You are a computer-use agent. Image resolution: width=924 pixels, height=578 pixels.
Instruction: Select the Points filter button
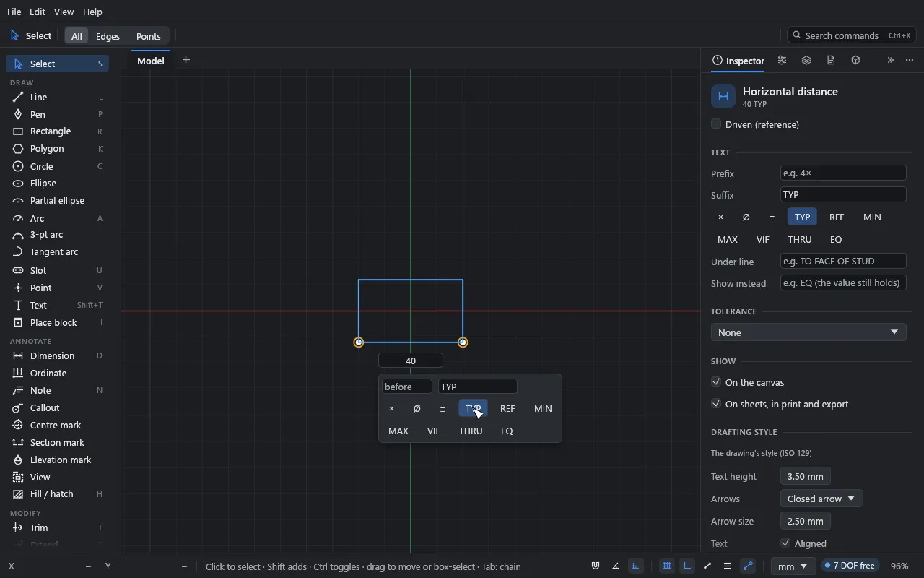tap(149, 36)
